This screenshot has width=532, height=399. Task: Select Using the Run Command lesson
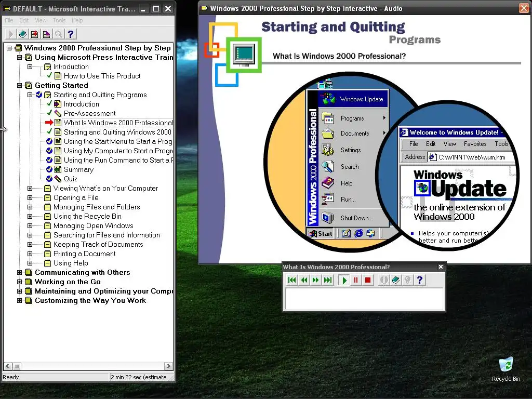click(x=118, y=160)
